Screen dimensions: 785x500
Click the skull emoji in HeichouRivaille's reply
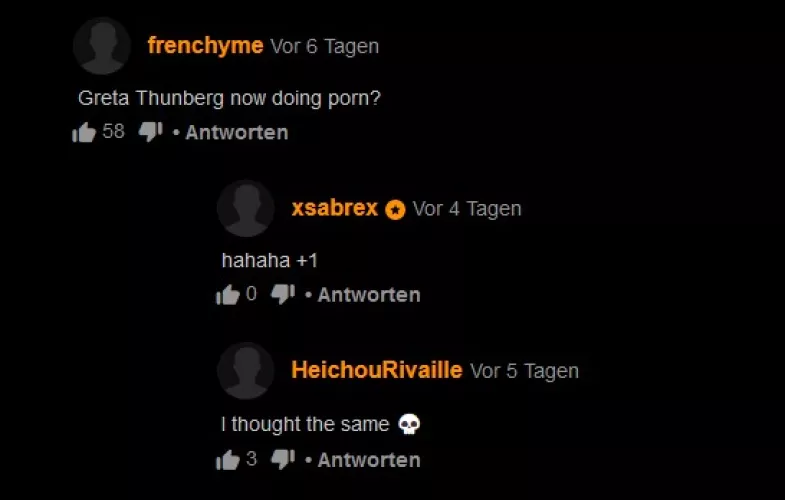[x=409, y=424]
